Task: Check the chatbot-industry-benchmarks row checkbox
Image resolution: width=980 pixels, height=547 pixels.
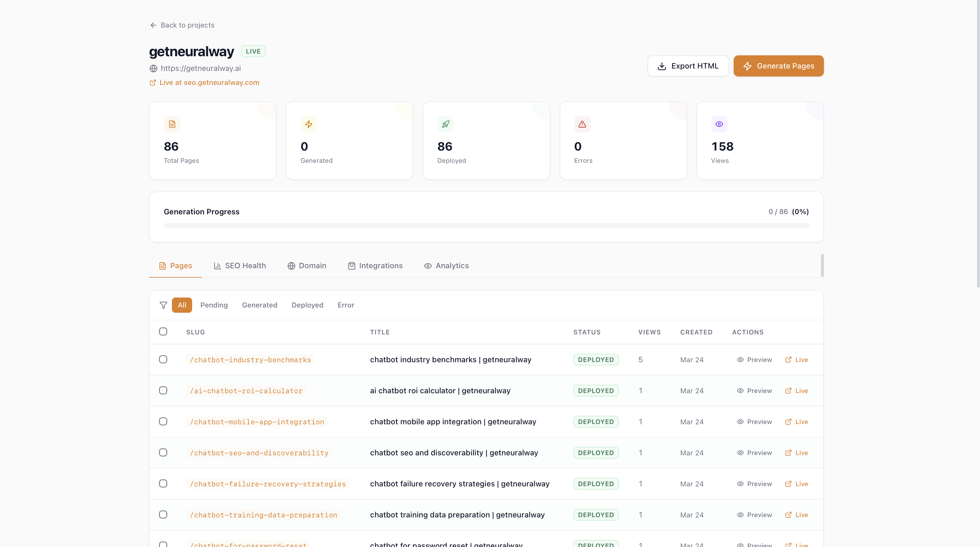Action: [163, 360]
